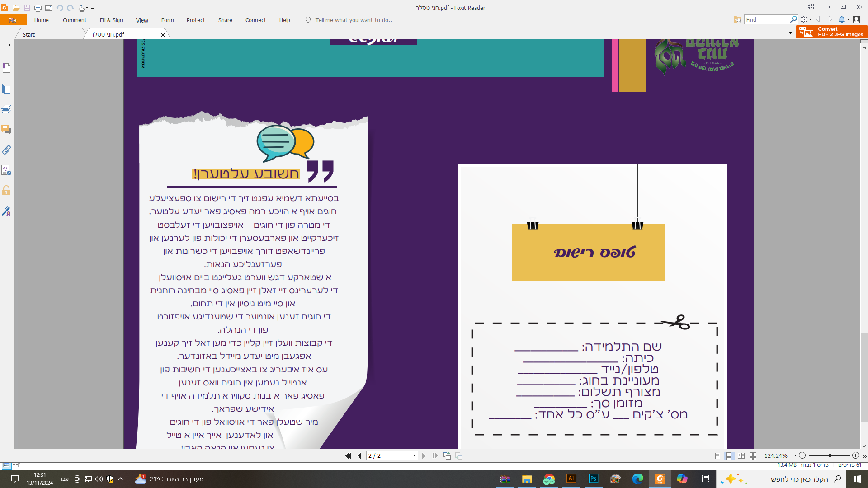Screen dimensions: 868x488
Task: Open a file using the folder icon
Action: click(x=16, y=8)
